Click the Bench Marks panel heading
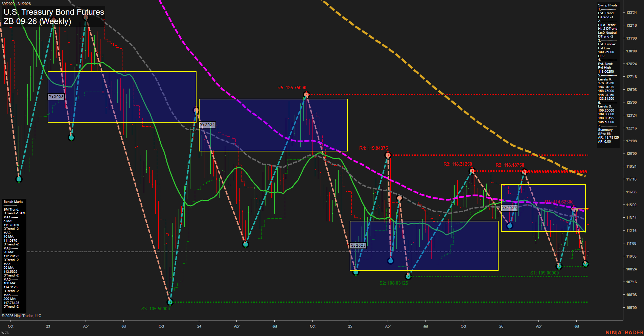Screen dimensions: 644x336 14,202
